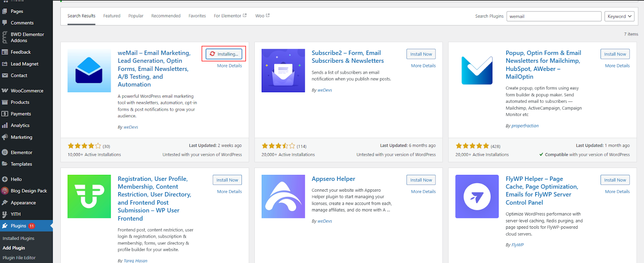Click the Appsero Helper logo thumbnail
The image size is (644, 263).
[x=283, y=196]
